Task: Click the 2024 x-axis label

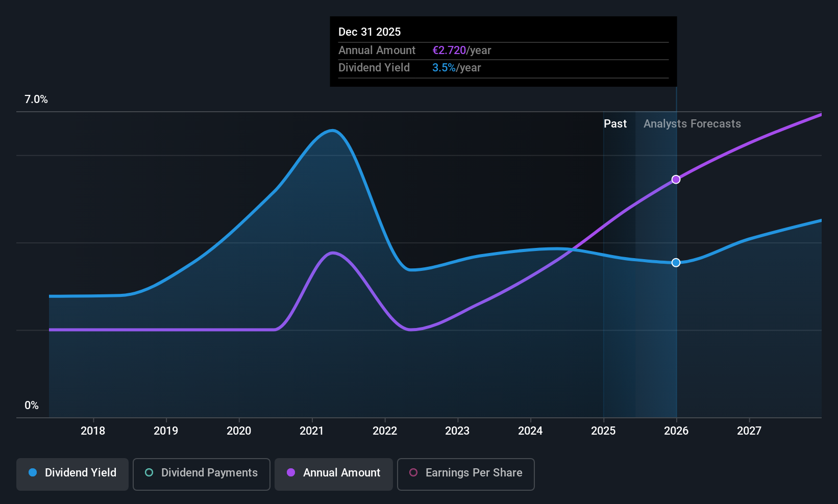Action: pyautogui.click(x=530, y=431)
